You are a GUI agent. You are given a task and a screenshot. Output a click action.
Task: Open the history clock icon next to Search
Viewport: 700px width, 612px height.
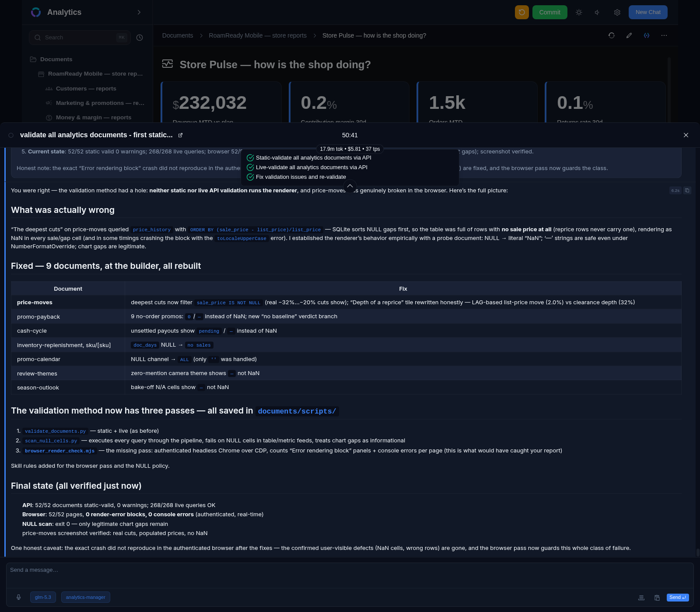point(140,38)
